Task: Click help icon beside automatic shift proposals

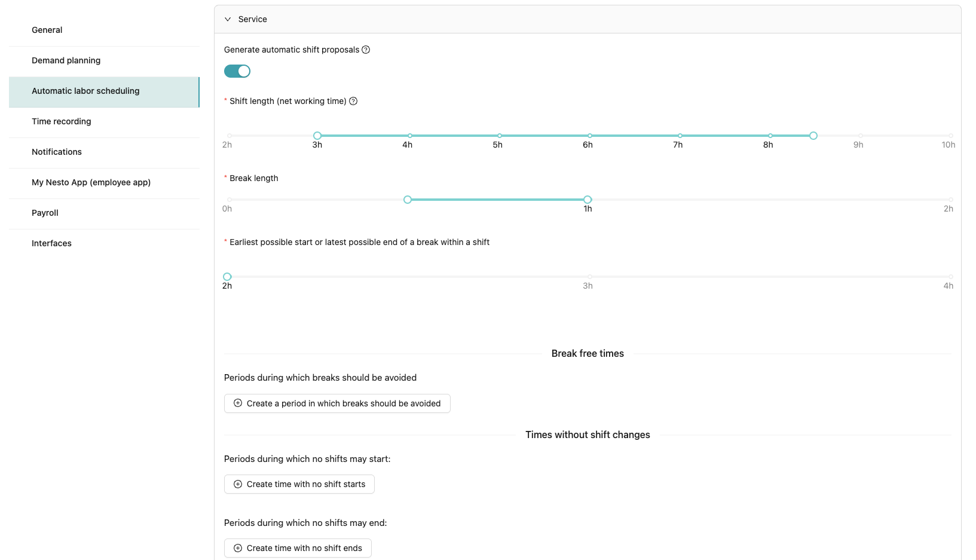Action: [366, 50]
